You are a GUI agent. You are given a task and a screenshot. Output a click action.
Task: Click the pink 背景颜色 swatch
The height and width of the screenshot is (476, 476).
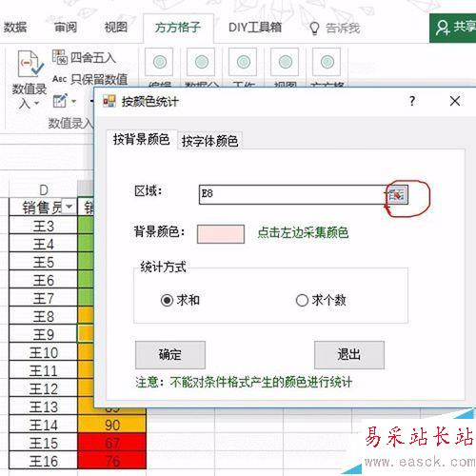click(221, 234)
